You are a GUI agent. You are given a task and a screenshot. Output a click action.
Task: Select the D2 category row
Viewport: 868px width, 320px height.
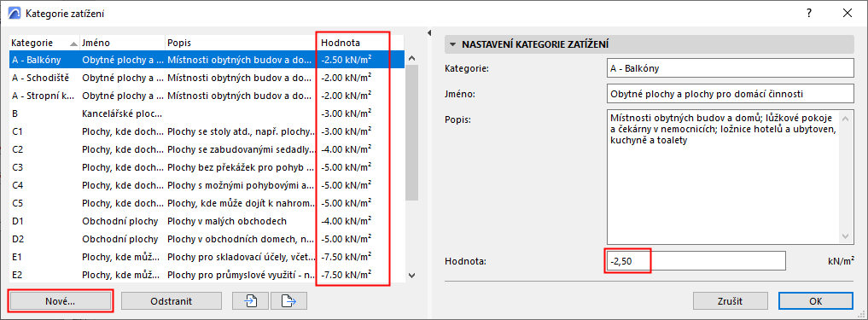coord(207,239)
